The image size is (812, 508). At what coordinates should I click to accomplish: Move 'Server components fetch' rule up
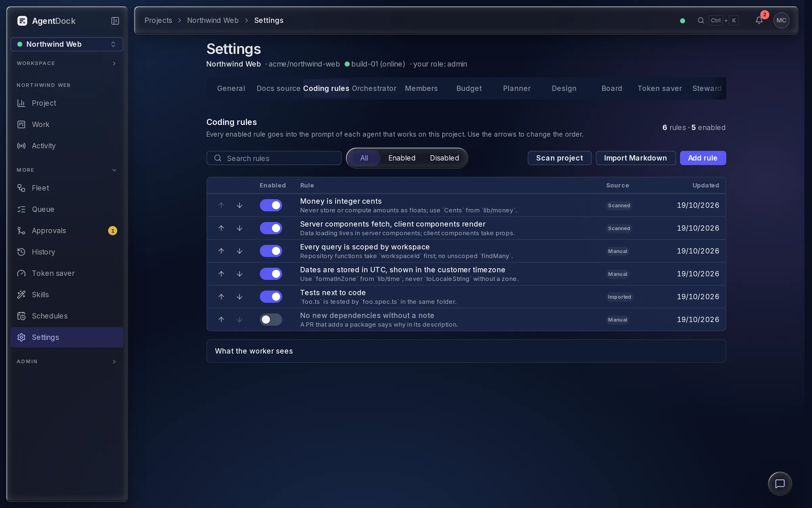[221, 228]
